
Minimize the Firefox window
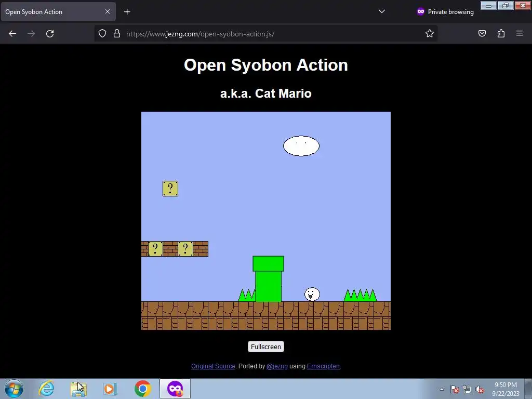click(488, 6)
